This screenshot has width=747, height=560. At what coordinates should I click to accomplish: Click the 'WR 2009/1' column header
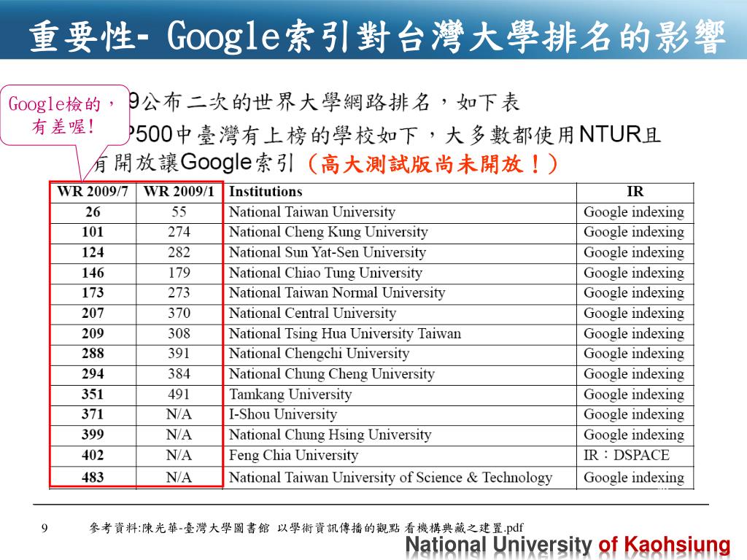179,192
